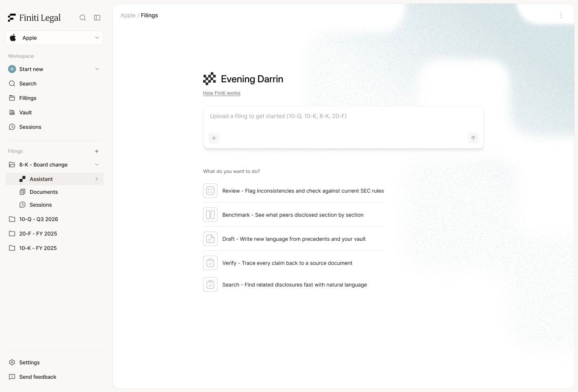Click the Verify clipboard icon
The width and height of the screenshot is (578, 392).
click(x=210, y=263)
